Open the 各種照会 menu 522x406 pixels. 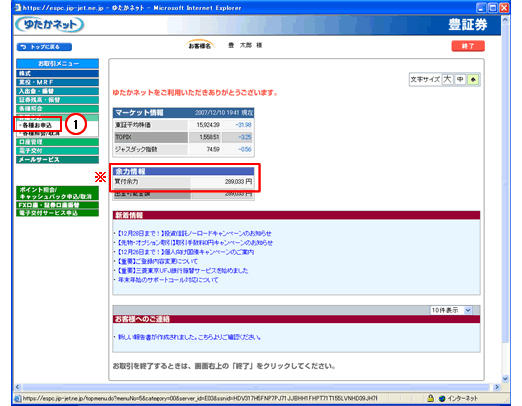(x=57, y=108)
